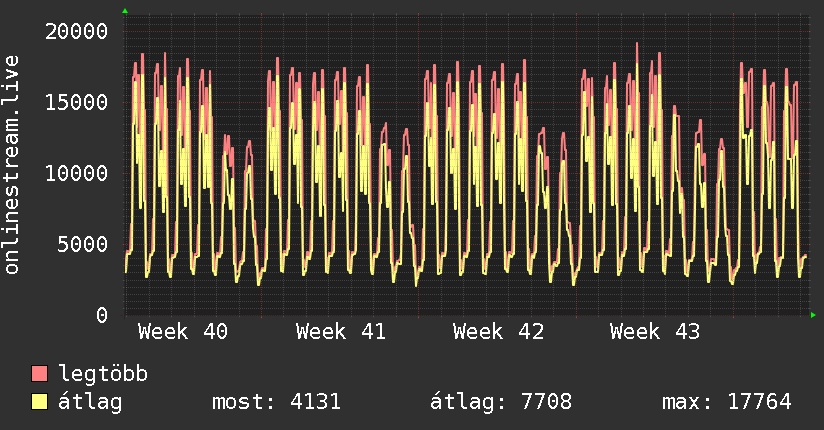Click the green arrow at x-axis end
The width and height of the screenshot is (824, 430).
(x=813, y=315)
